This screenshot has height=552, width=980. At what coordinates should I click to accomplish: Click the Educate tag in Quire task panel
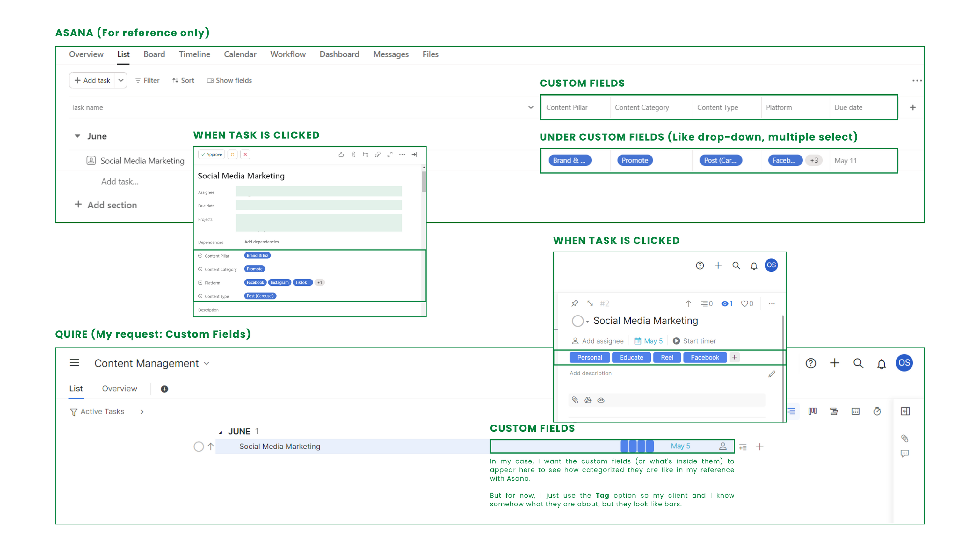pos(632,357)
